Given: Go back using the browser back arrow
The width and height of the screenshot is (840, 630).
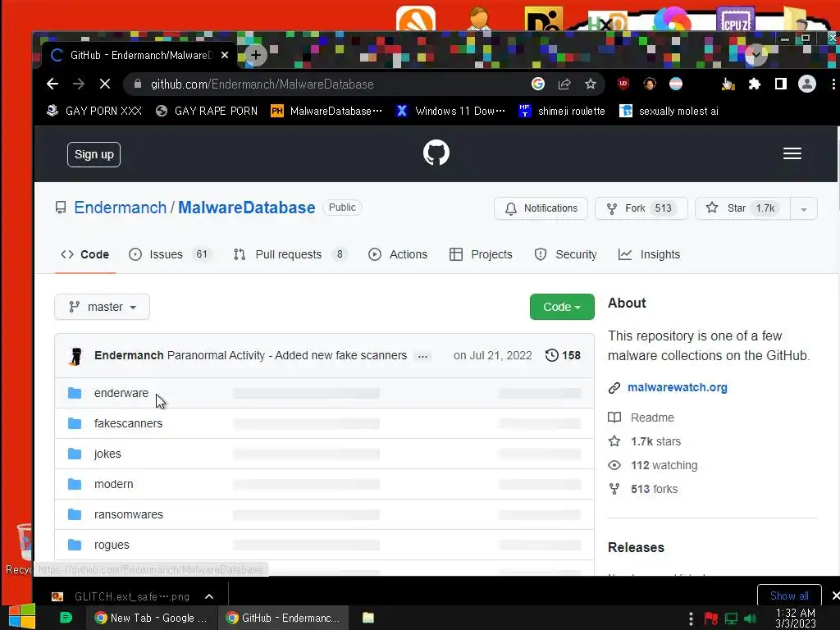Looking at the screenshot, I should point(52,84).
